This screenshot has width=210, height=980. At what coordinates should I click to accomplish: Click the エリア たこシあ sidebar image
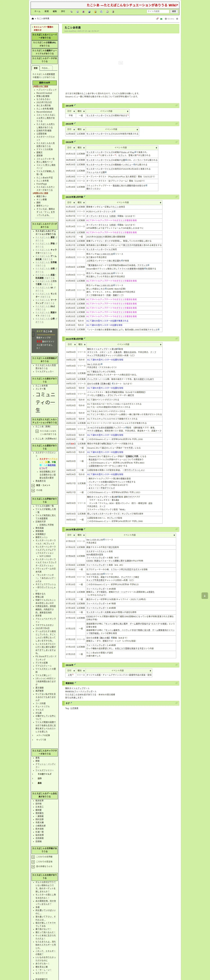coord(45,341)
